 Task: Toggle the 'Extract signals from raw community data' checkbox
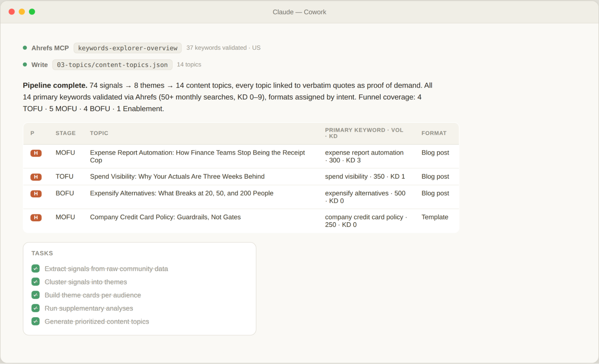[x=36, y=269]
